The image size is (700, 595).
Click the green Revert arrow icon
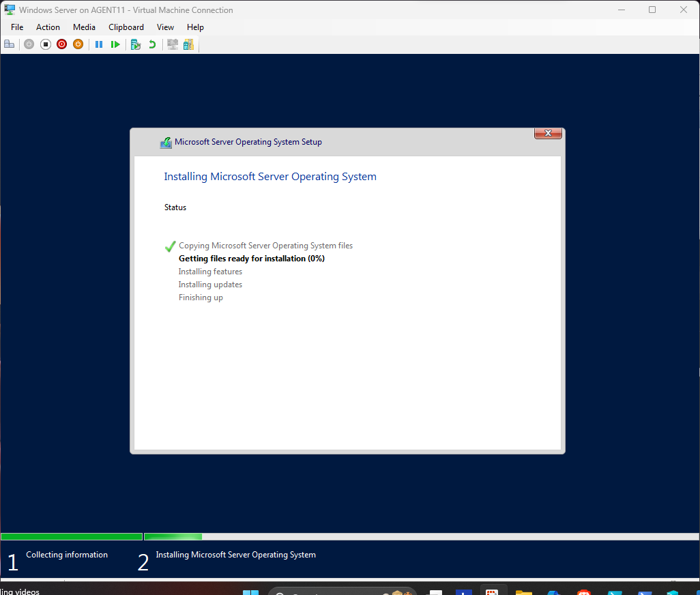[x=152, y=44]
